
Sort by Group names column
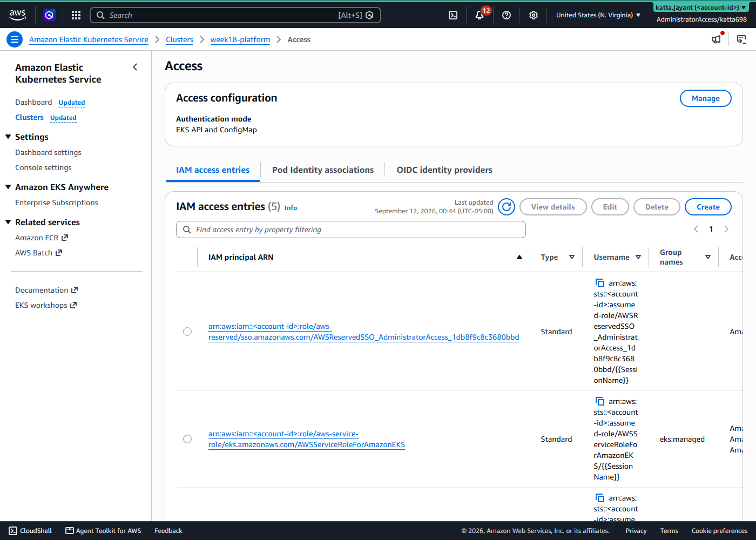[708, 257]
